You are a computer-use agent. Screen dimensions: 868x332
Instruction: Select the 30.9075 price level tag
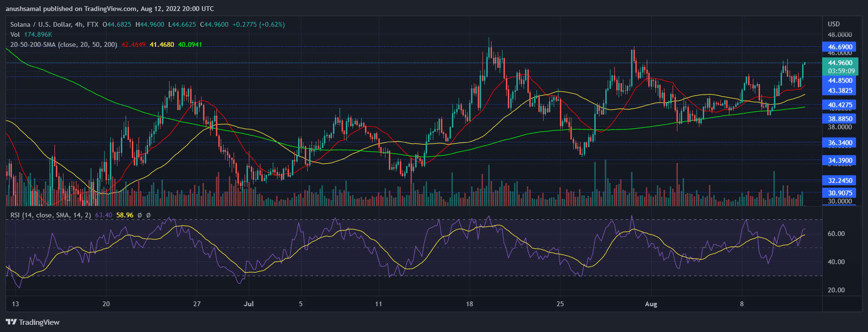pyautogui.click(x=840, y=193)
